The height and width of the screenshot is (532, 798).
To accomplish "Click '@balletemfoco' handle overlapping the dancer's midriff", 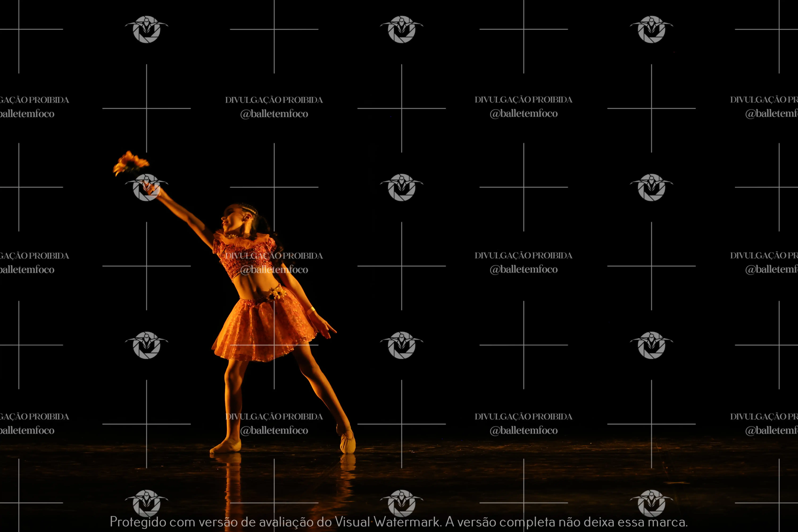I will coord(274,270).
